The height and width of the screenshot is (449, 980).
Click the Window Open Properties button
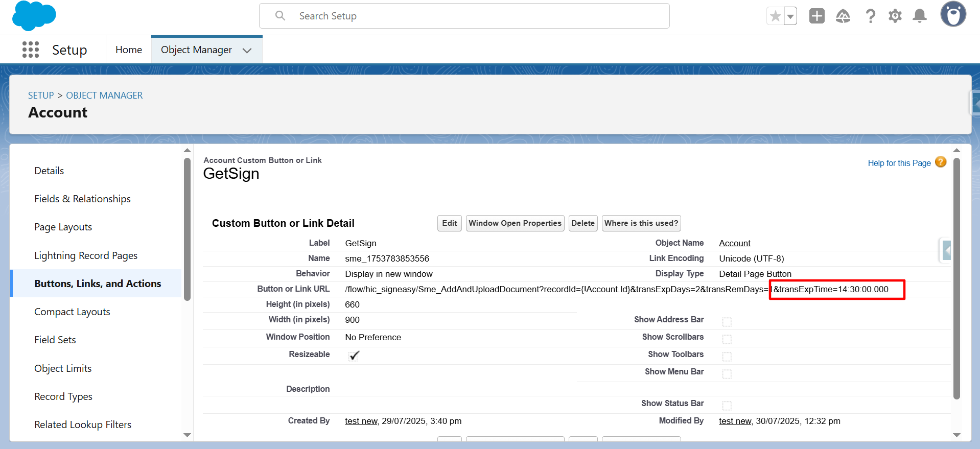point(515,223)
